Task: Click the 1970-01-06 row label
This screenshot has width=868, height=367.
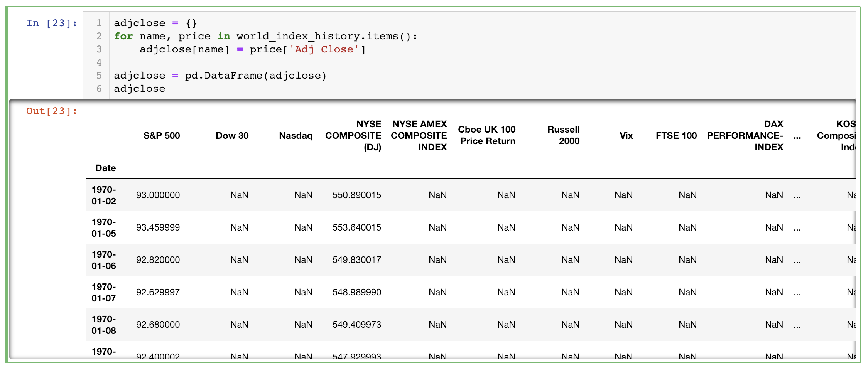Action: tap(104, 260)
